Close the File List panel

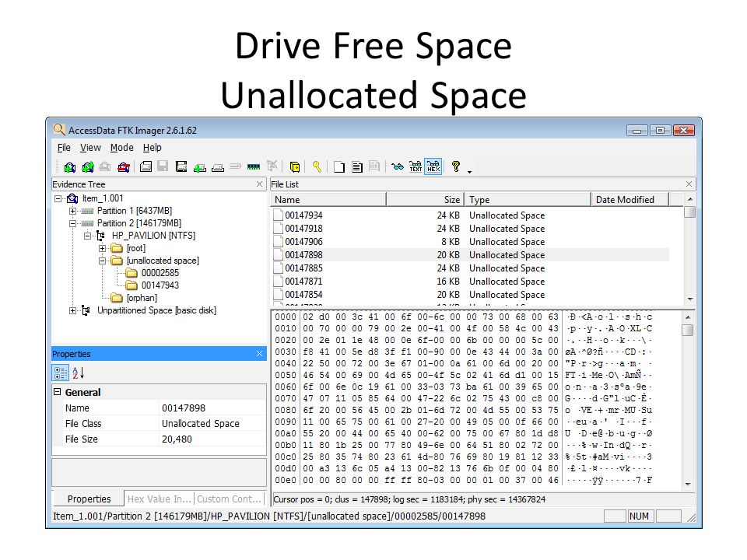pyautogui.click(x=689, y=184)
